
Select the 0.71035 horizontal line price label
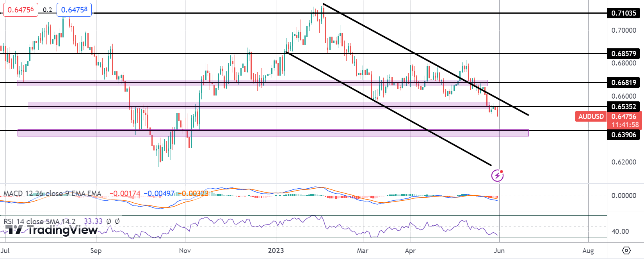pos(624,13)
